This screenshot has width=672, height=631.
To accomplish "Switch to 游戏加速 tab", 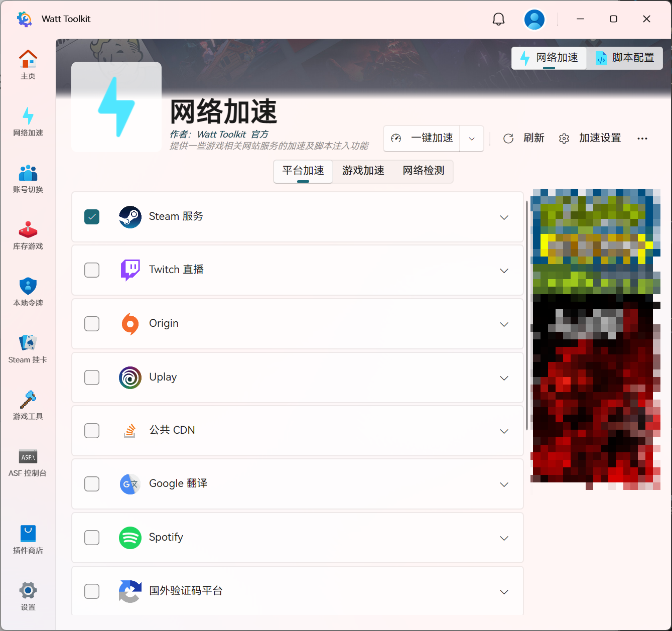I will (x=363, y=171).
